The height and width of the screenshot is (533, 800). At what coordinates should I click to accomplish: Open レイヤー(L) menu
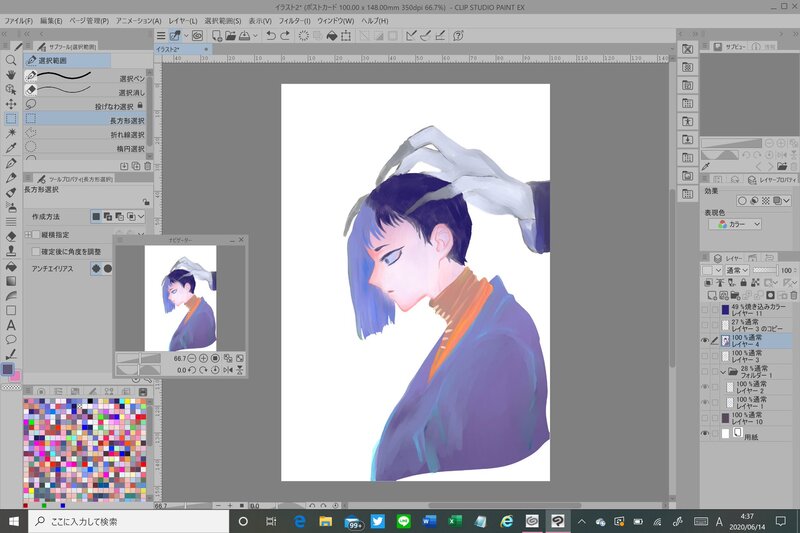[x=183, y=21]
